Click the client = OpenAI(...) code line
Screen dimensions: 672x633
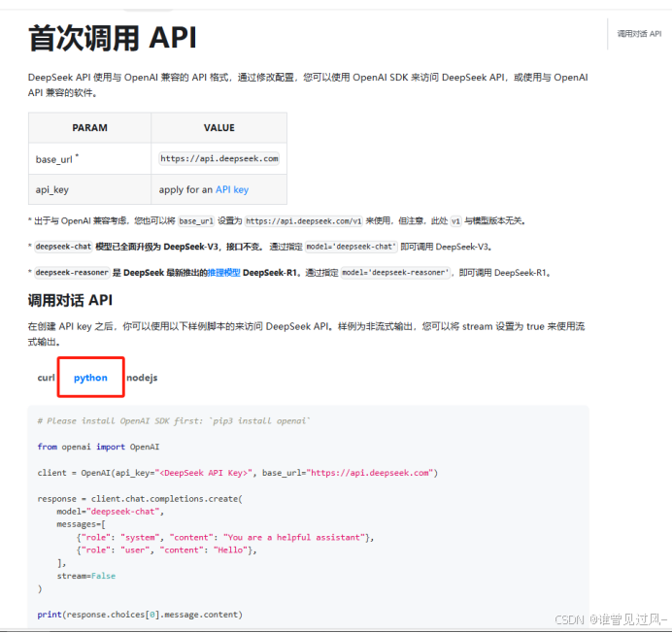tap(237, 473)
